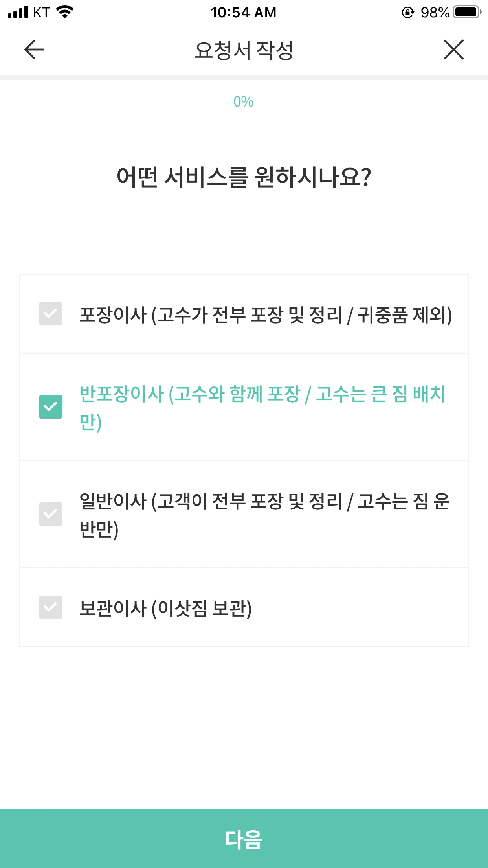Tap the Wi-Fi icon in status bar
The width and height of the screenshot is (488, 868).
pyautogui.click(x=65, y=12)
